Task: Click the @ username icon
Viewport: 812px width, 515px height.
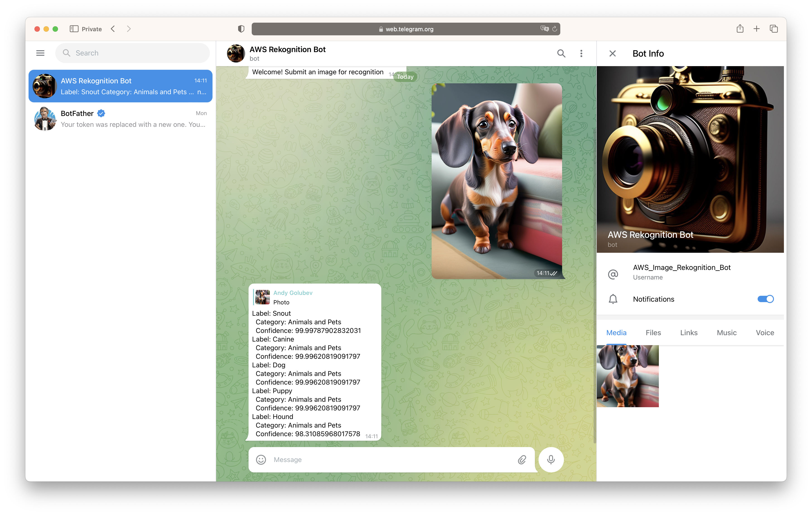Action: pos(613,274)
